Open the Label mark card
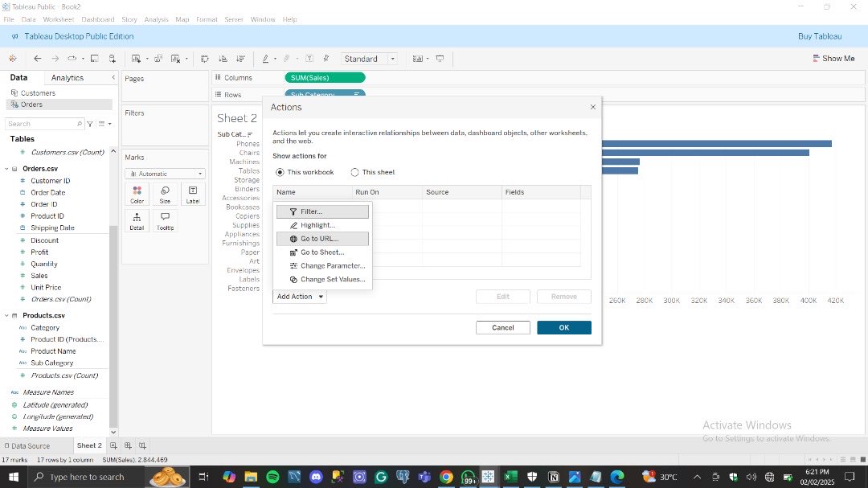Viewport: 868px width, 488px height. 193,195
